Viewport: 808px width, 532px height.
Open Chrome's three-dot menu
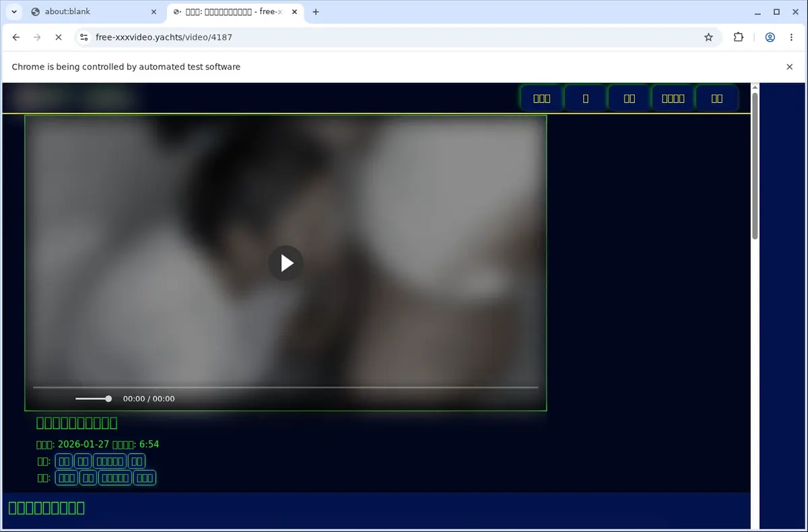790,37
